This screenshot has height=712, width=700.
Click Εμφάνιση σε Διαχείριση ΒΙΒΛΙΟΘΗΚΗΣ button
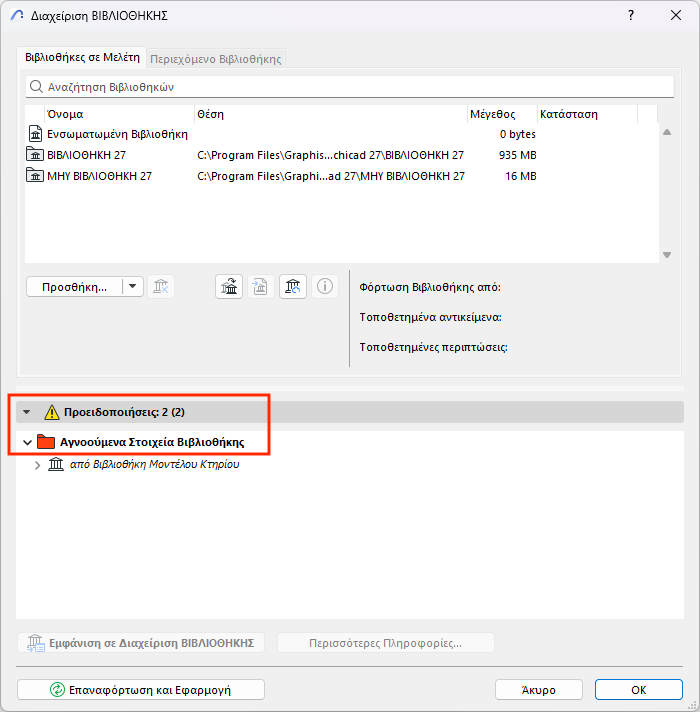pyautogui.click(x=141, y=643)
